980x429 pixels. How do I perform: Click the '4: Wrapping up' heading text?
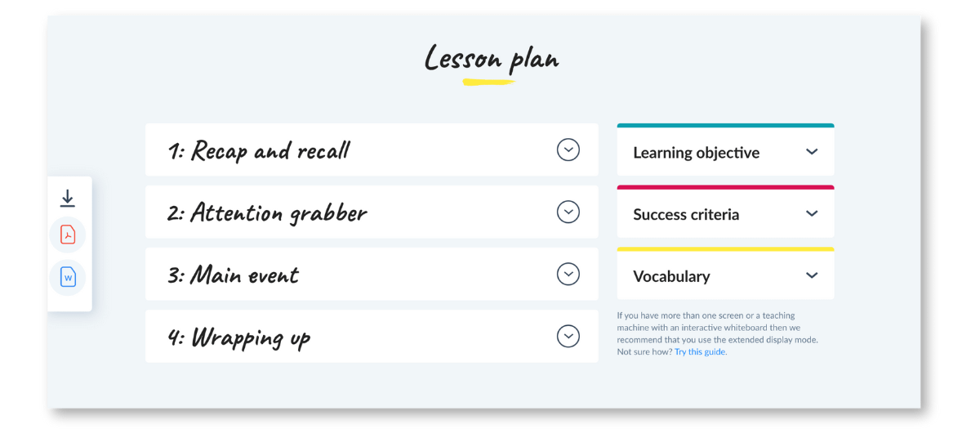click(x=238, y=337)
